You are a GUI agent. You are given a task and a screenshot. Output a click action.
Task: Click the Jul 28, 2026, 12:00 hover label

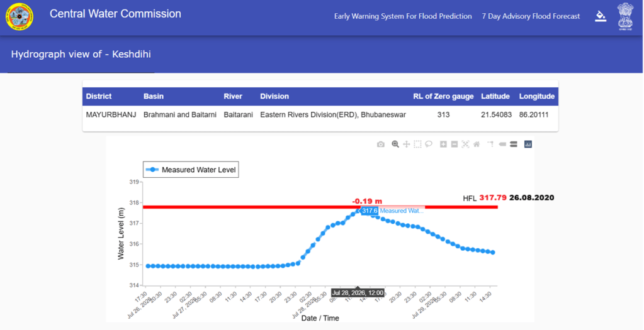tap(358, 293)
